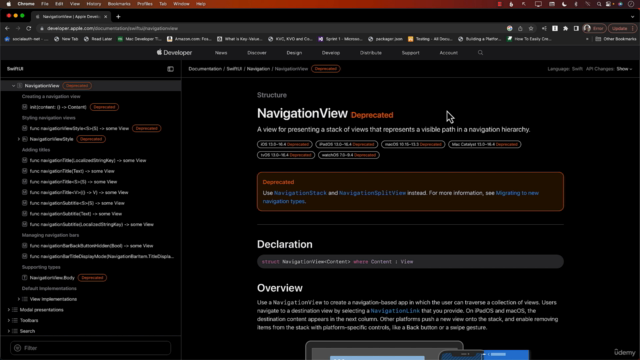Open Other Bookmarks folder
The height and width of the screenshot is (360, 640).
[616, 39]
